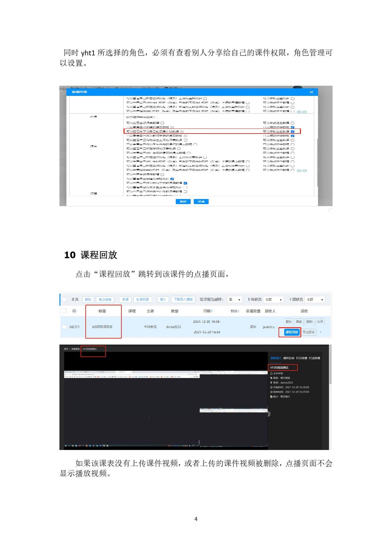This screenshot has height=555, width=392.
Task: Click the 取消 button in the permissions dialog
Action: coord(201,201)
